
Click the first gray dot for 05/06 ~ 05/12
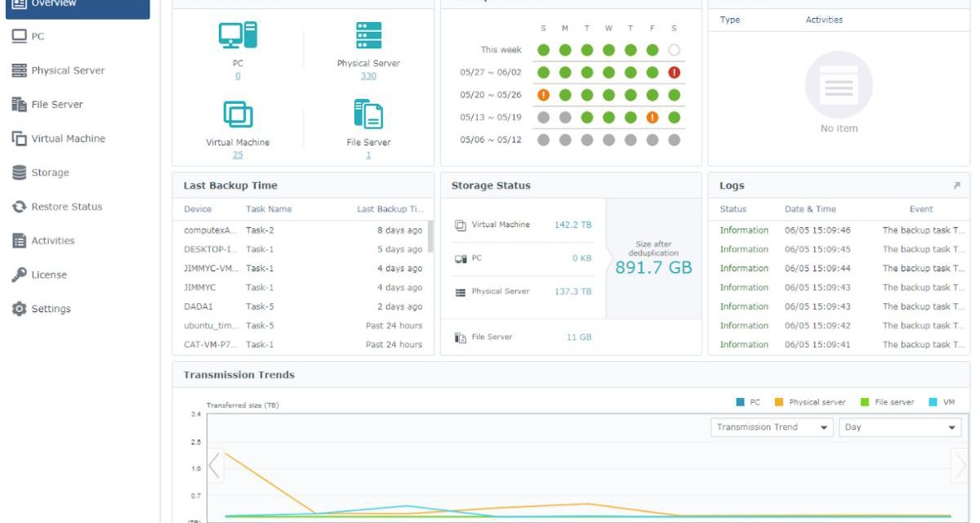543,140
